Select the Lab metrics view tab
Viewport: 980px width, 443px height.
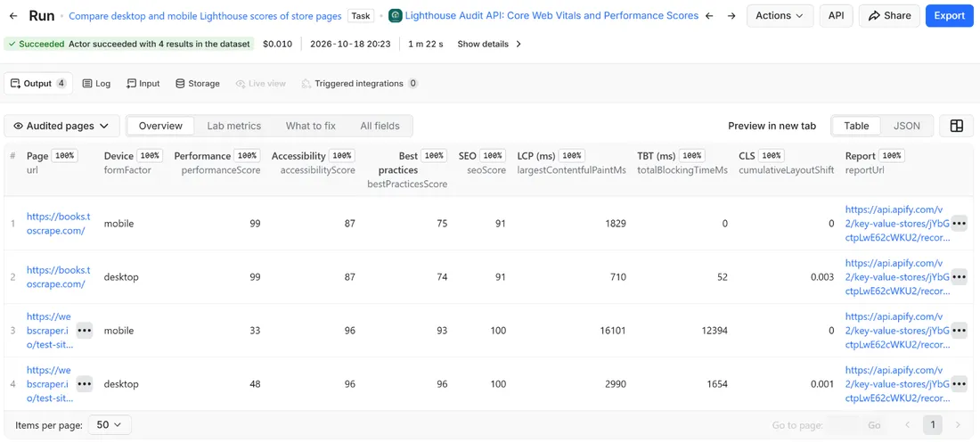(x=233, y=126)
